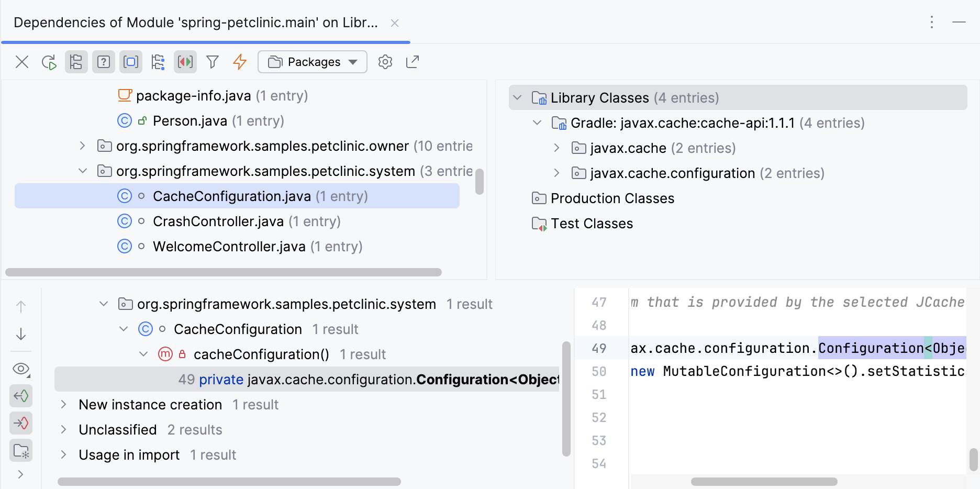
Task: Click the toolbar settings gear
Action: click(385, 62)
